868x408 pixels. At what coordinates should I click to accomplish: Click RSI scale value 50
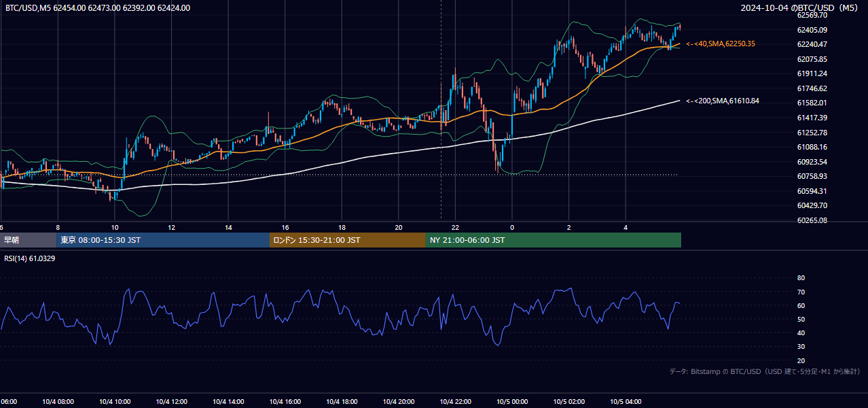coord(801,319)
